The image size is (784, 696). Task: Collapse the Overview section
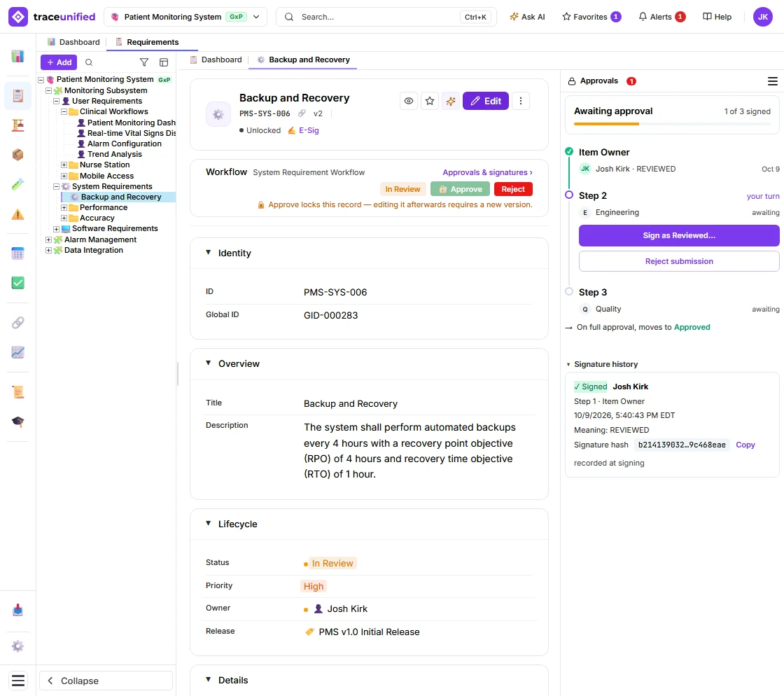pos(209,363)
